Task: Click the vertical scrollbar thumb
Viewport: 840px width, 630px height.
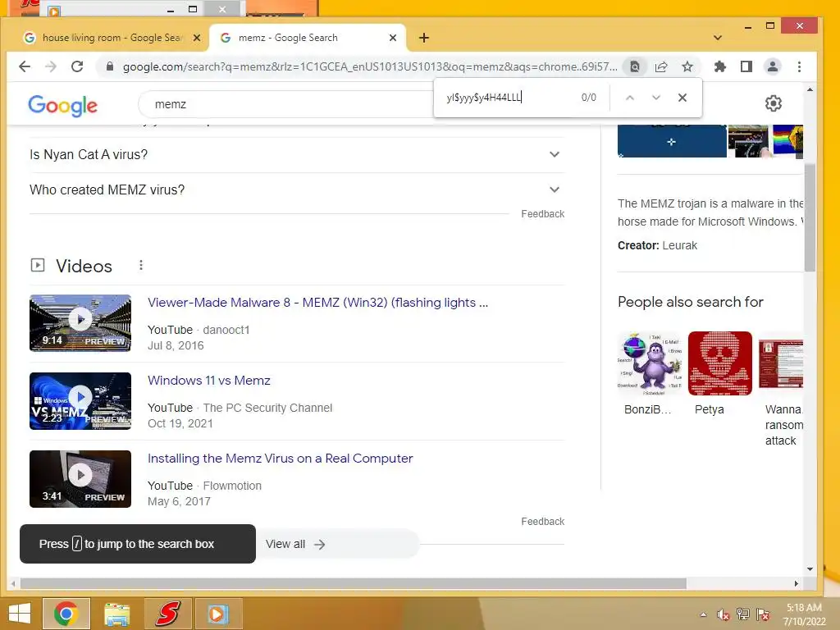Action: tap(810, 217)
